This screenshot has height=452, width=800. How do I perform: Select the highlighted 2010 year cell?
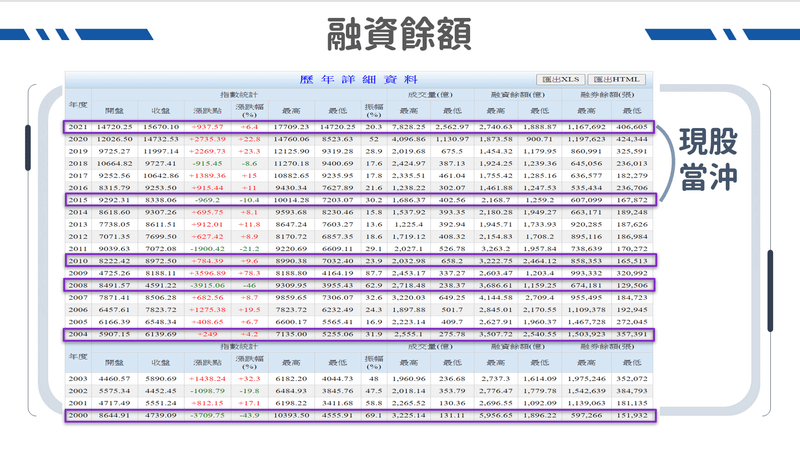coord(78,259)
